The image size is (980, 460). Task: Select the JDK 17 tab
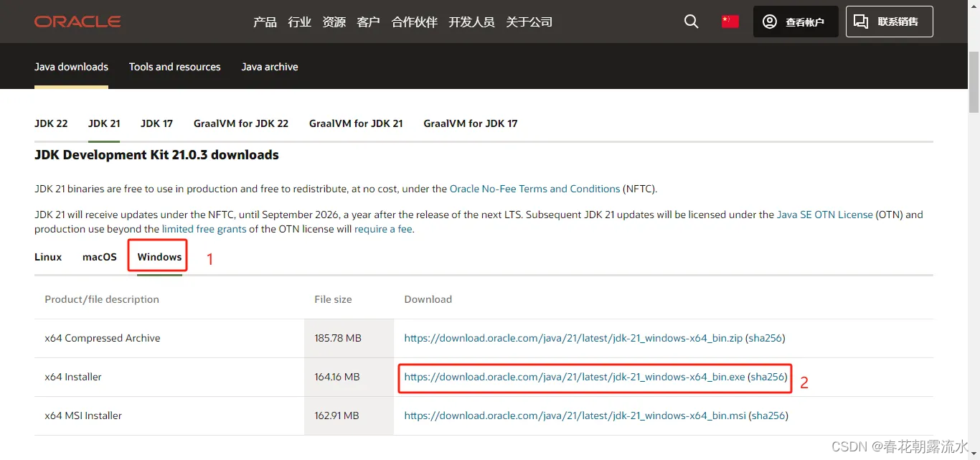click(156, 123)
